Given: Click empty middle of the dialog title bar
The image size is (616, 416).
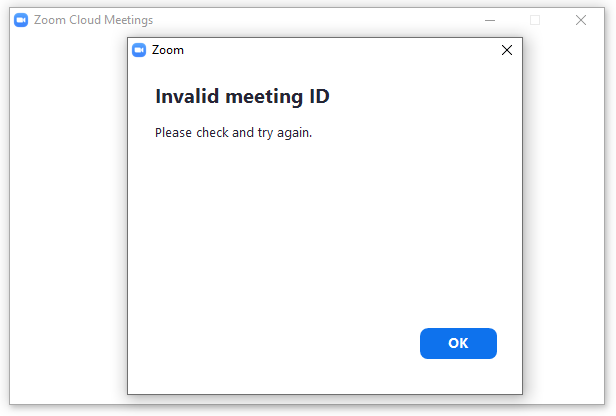Looking at the screenshot, I should (x=330, y=50).
